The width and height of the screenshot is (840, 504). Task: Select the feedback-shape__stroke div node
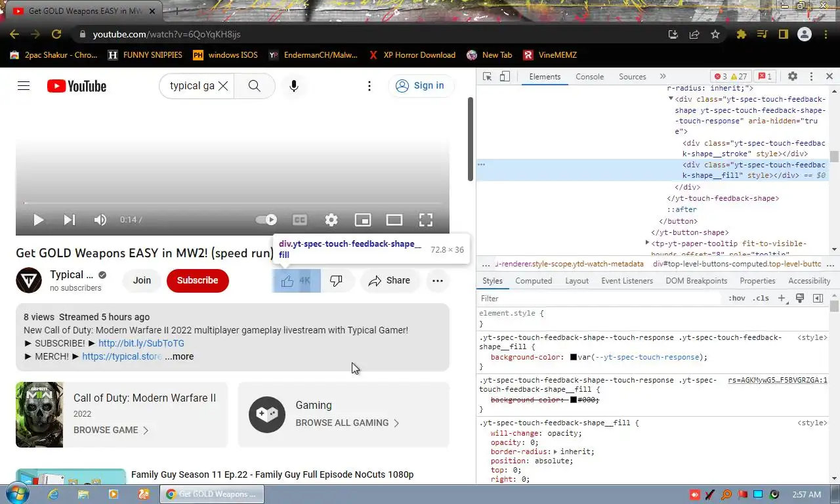pyautogui.click(x=754, y=148)
